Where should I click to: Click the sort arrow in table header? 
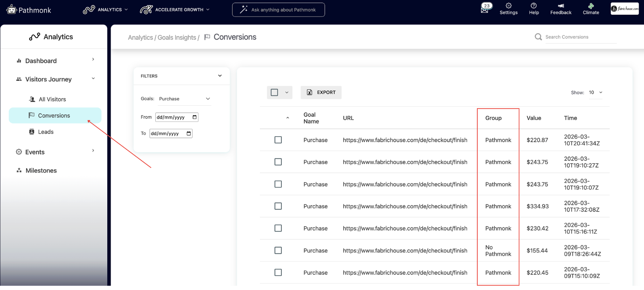point(288,118)
